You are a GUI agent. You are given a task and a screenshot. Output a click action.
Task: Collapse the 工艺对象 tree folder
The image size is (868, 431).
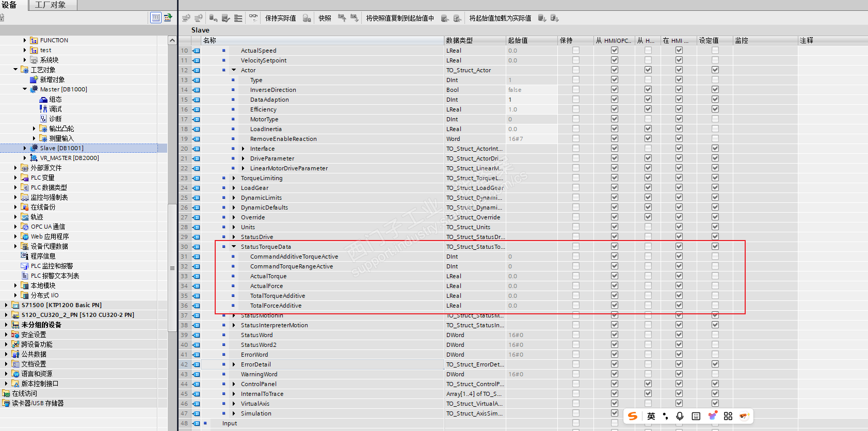[15, 70]
